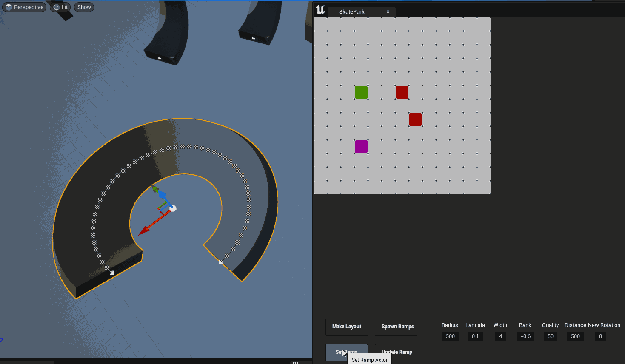Switch to the SkatePark tab
Viewport: 625px width, 364px height.
click(351, 12)
